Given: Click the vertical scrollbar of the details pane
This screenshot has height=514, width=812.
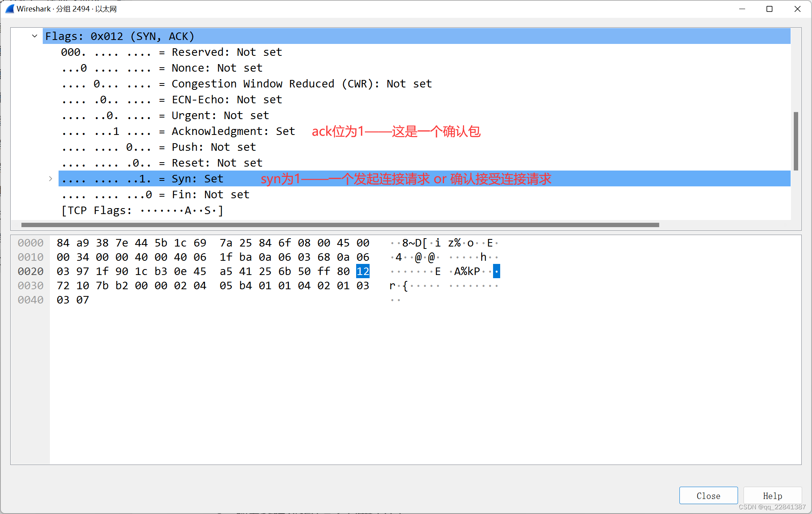Looking at the screenshot, I should coord(796,141).
